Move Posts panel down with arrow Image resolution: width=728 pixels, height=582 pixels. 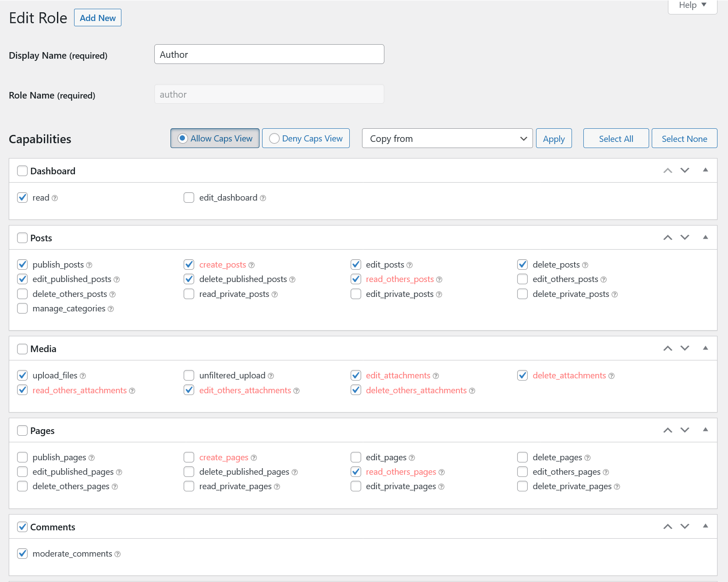(x=685, y=237)
